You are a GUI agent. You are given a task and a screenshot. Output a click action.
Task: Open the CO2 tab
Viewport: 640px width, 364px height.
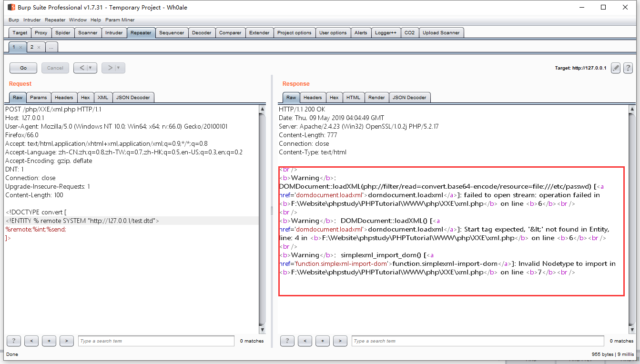click(x=409, y=32)
